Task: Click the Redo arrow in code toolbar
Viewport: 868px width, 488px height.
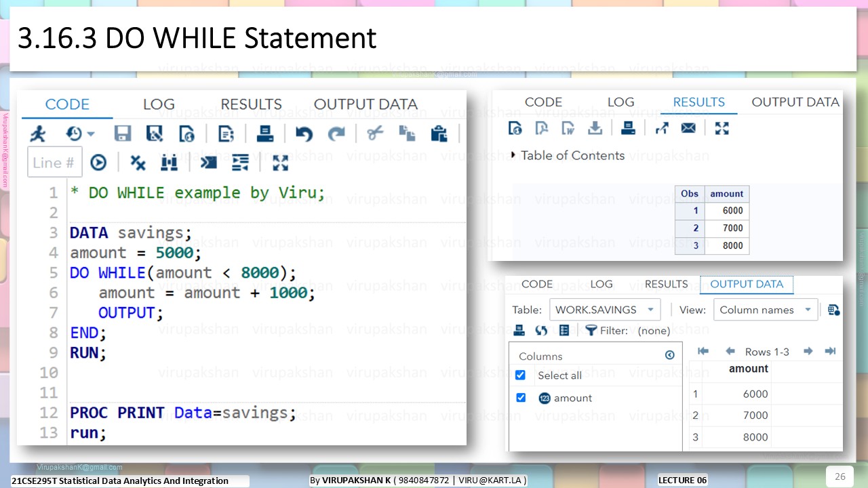Action: tap(336, 134)
